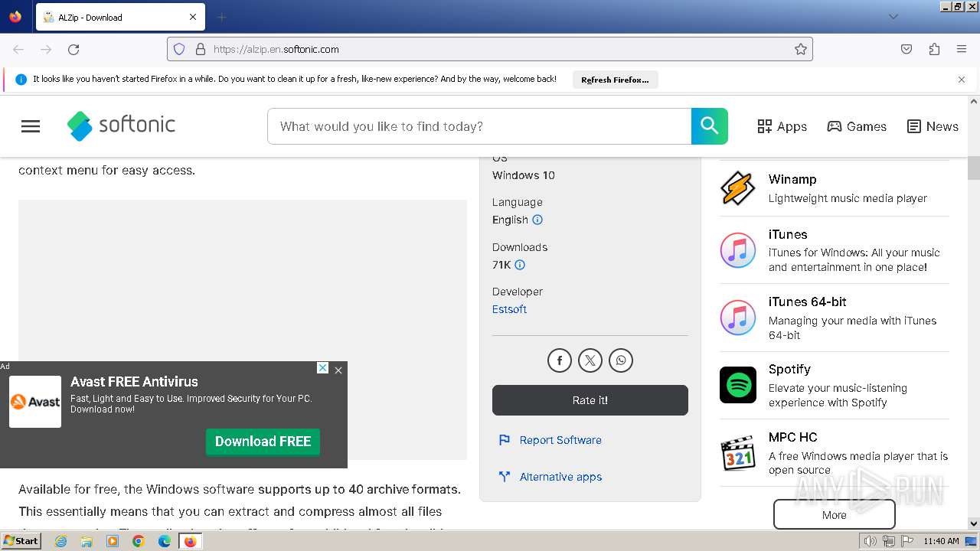980x551 pixels.
Task: Open a new tab
Action: [x=221, y=17]
